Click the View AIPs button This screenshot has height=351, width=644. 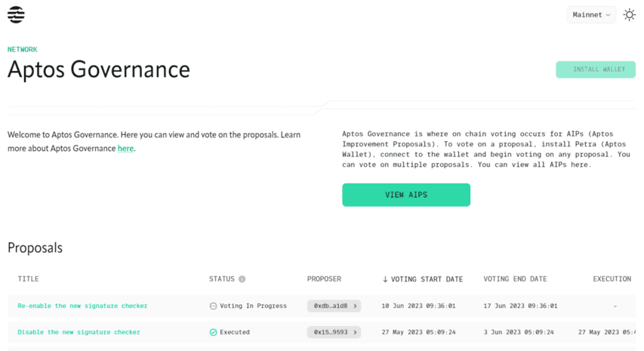coord(406,195)
